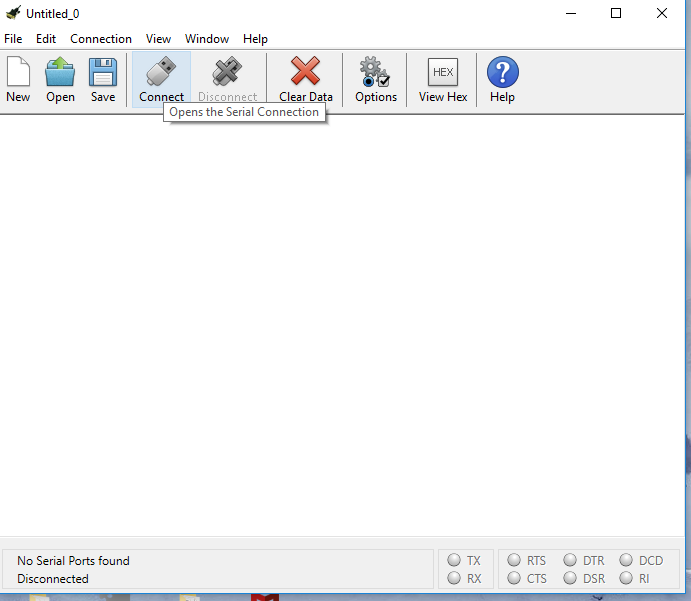This screenshot has width=691, height=601.
Task: Expand the Connection menu
Action: (101, 39)
